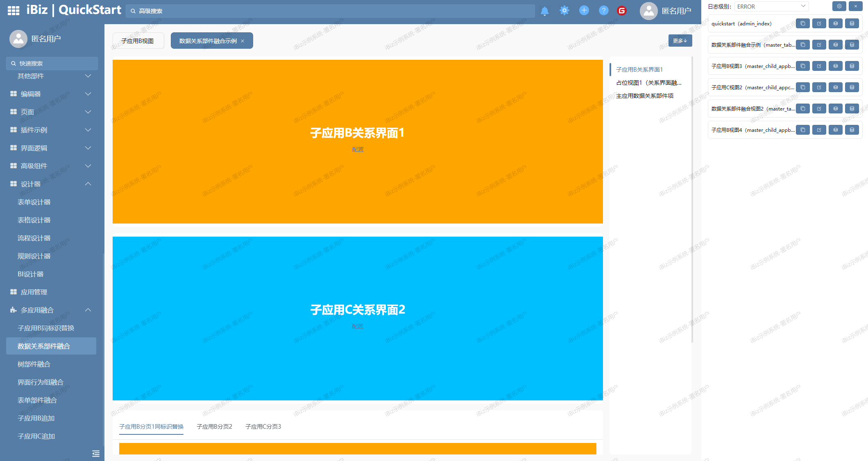
Task: Switch to the 子应用B视图 tab
Action: coord(138,41)
